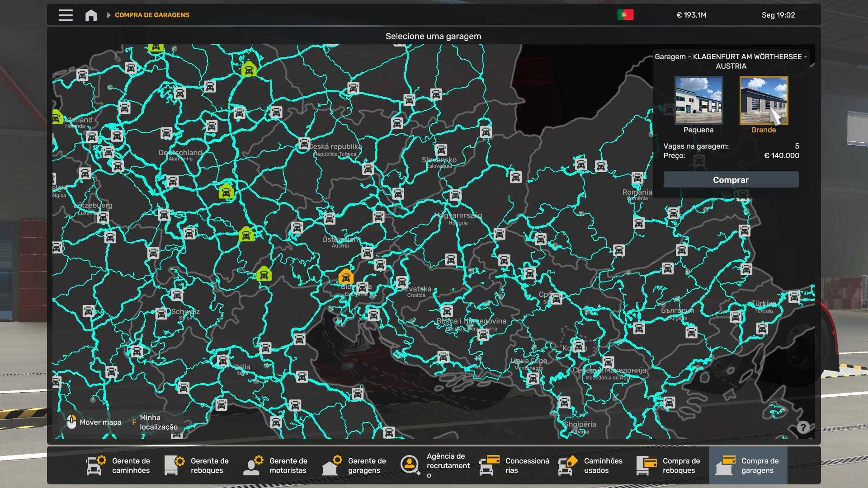
Task: Go to Concessionárias
Action: click(x=514, y=465)
